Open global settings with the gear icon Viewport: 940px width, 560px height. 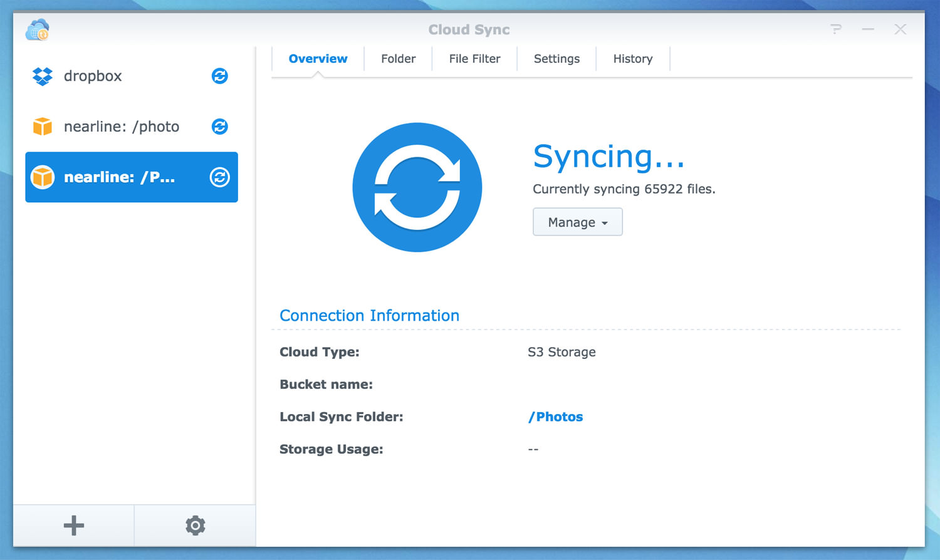[x=196, y=526]
